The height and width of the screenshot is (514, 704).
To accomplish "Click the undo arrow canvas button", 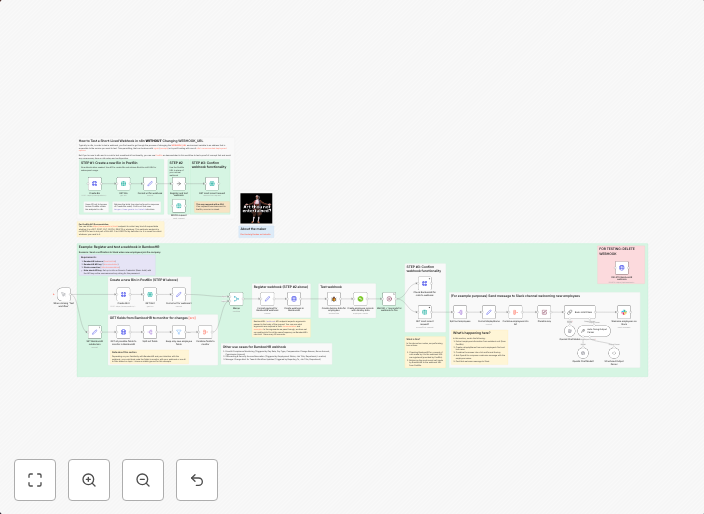I will (x=197, y=480).
